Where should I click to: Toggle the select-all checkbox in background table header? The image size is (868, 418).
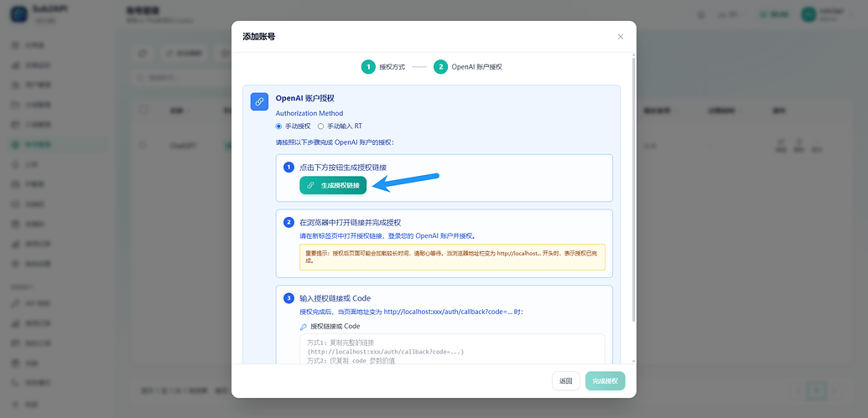(143, 110)
